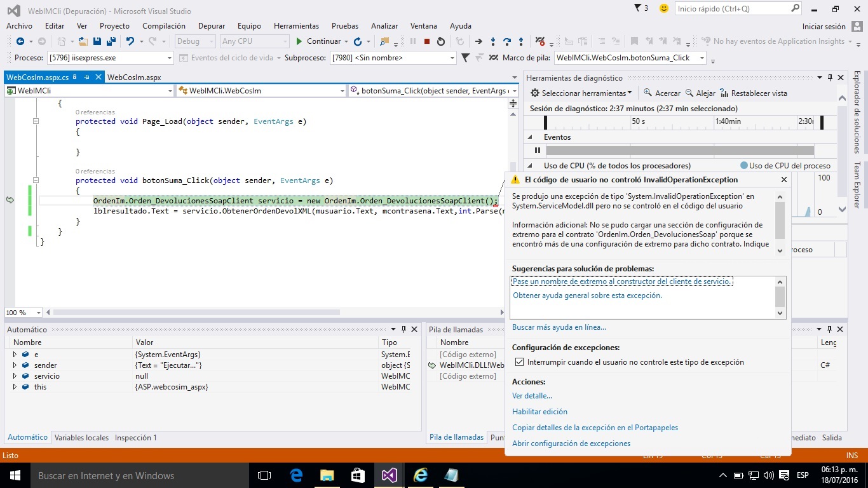Click the Iniciar sesión link
Viewport: 868px width, 488px height.
[824, 27]
